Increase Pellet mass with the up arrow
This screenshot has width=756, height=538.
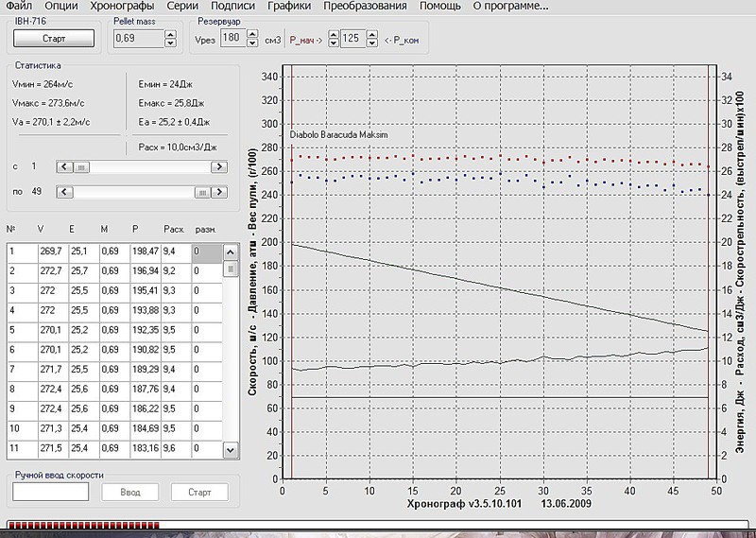tap(170, 34)
